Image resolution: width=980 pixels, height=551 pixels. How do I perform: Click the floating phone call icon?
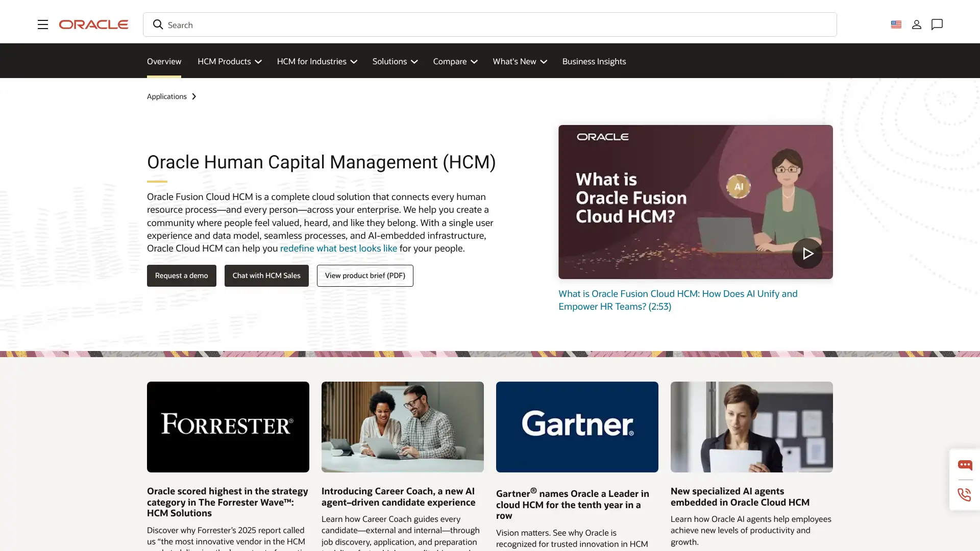coord(964,494)
